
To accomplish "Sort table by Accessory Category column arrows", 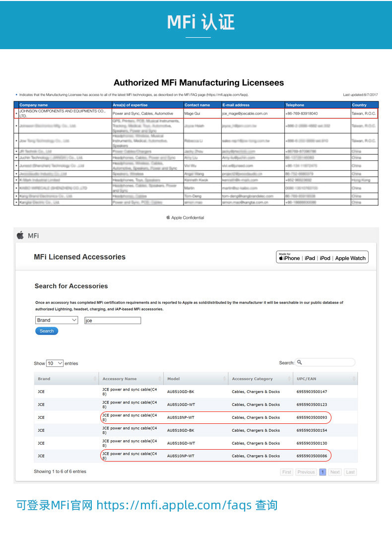I will [x=289, y=379].
